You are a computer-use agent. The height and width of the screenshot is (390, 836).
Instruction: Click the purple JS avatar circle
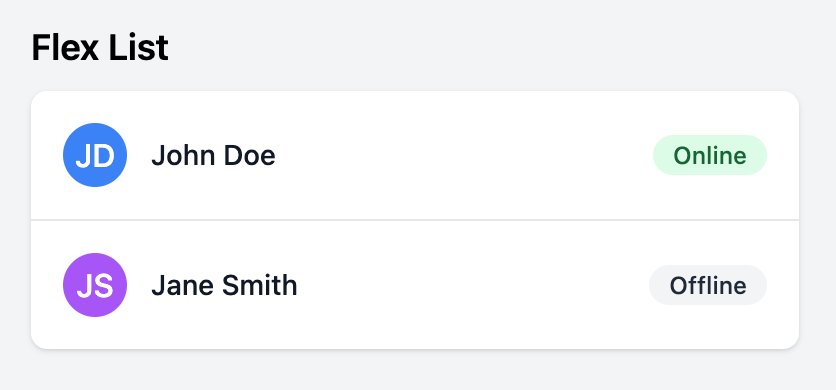(x=95, y=285)
